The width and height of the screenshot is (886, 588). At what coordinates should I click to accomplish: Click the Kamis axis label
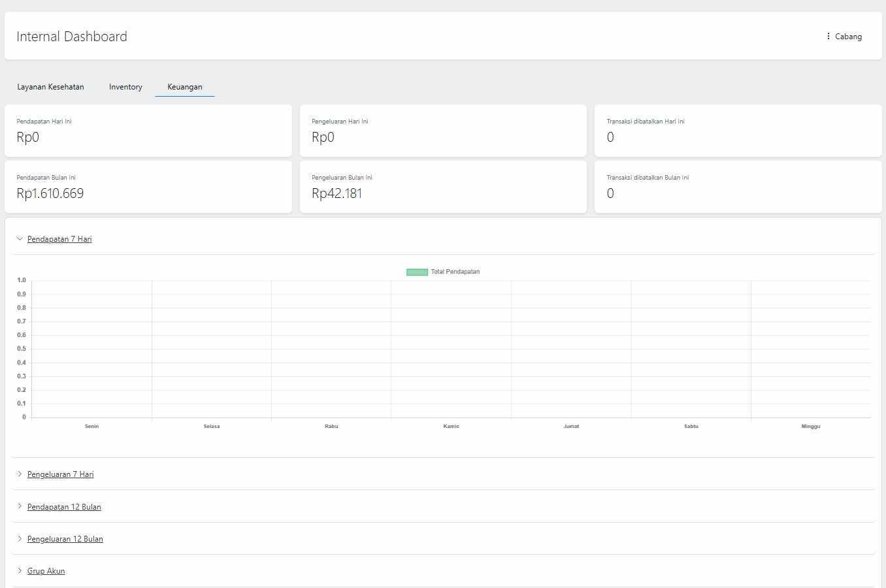coord(451,426)
